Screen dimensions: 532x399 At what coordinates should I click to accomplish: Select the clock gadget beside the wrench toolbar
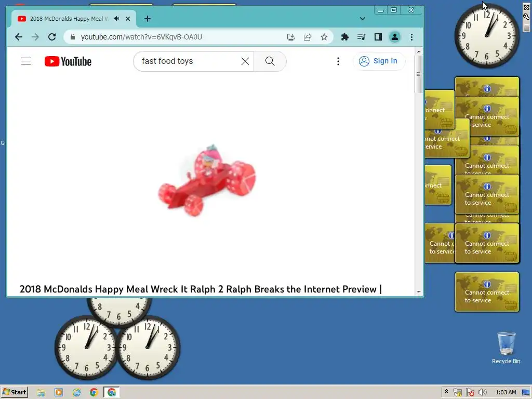(486, 36)
